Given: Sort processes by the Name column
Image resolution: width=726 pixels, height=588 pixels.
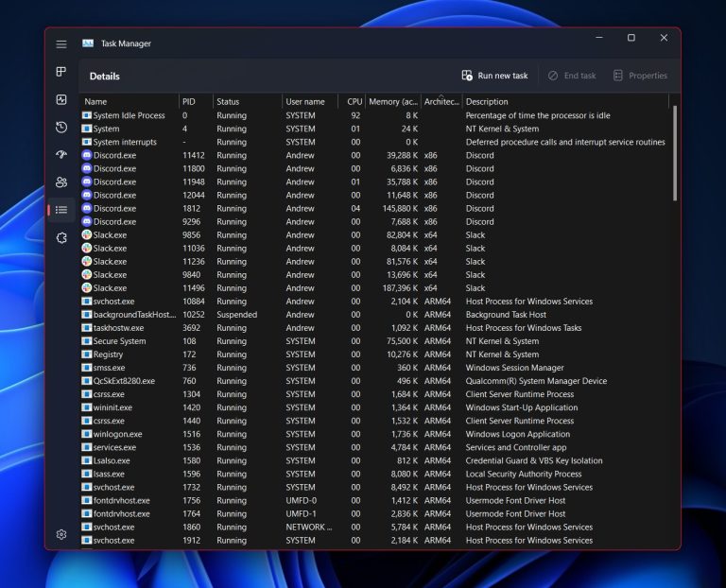Looking at the screenshot, I should coord(95,101).
